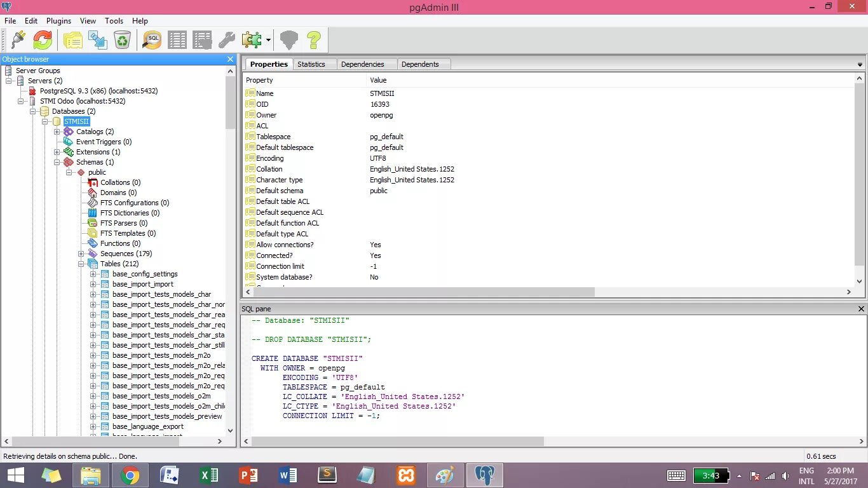Click the Encoding property row
The width and height of the screenshot is (868, 488).
[x=549, y=158]
